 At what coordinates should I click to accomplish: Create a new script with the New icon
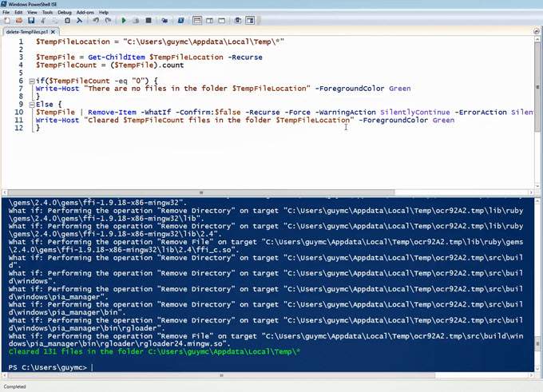coord(7,21)
